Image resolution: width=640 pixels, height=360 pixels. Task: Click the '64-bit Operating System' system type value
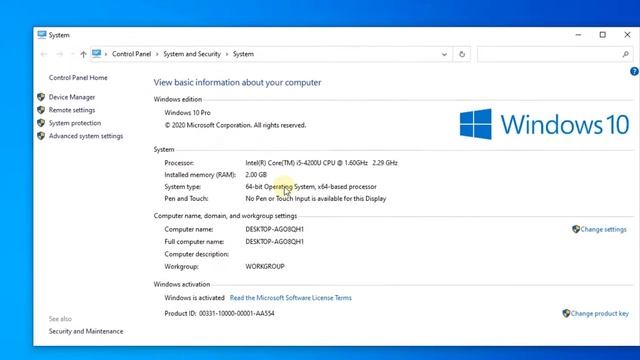(311, 187)
